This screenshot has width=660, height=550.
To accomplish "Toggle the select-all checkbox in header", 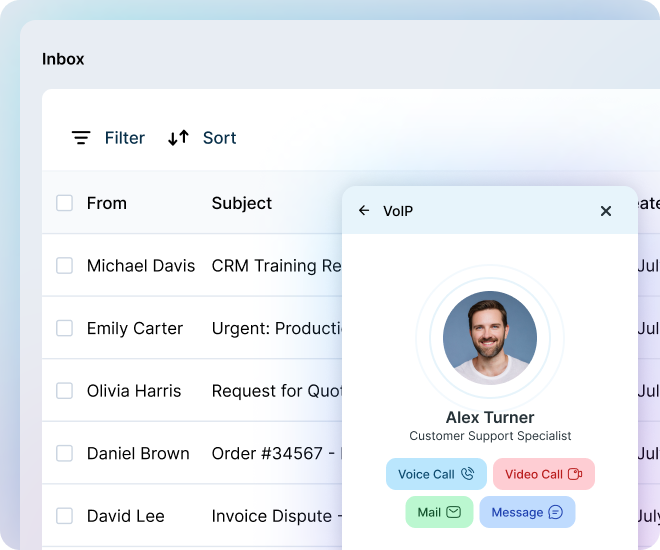I will point(64,203).
